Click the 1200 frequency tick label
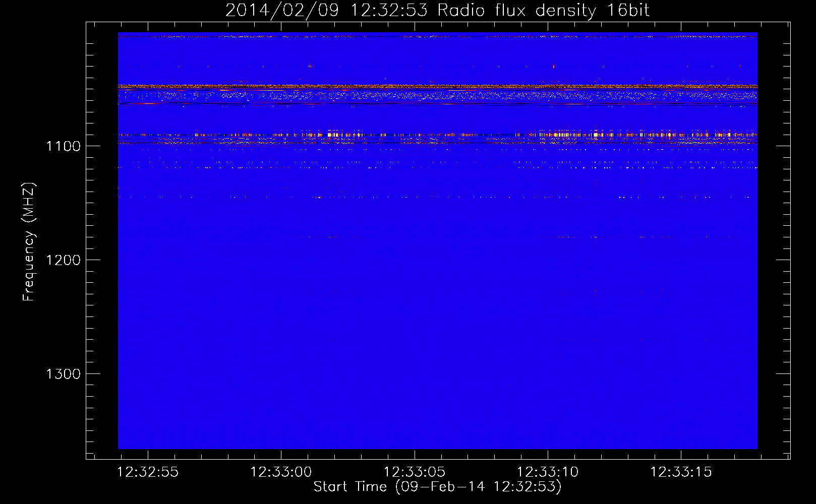The width and height of the screenshot is (816, 504). click(63, 260)
